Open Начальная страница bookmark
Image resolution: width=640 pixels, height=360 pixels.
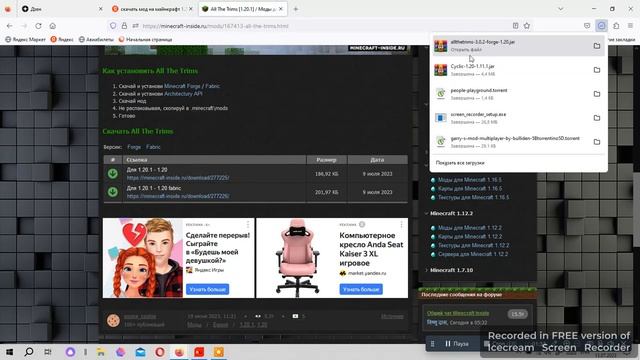pyautogui.click(x=145, y=40)
